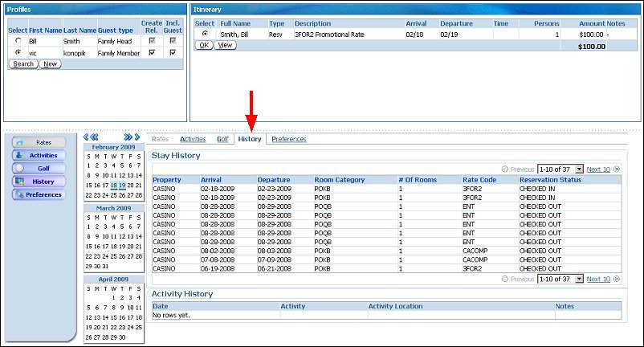Open bottom 1-10 of 37 page dropdown
Image resolution: width=644 pixels, height=347 pixels.
pyautogui.click(x=560, y=279)
